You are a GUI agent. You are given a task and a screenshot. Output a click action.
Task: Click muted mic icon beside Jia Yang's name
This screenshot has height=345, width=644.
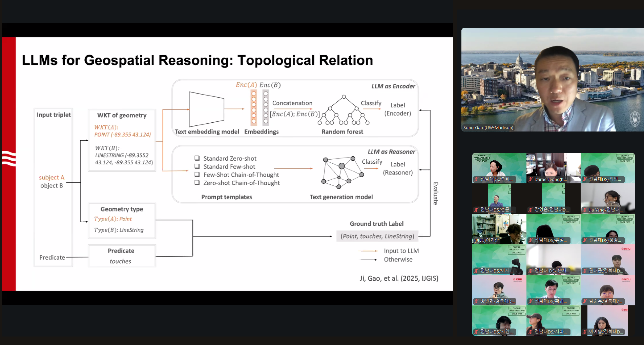(x=585, y=210)
